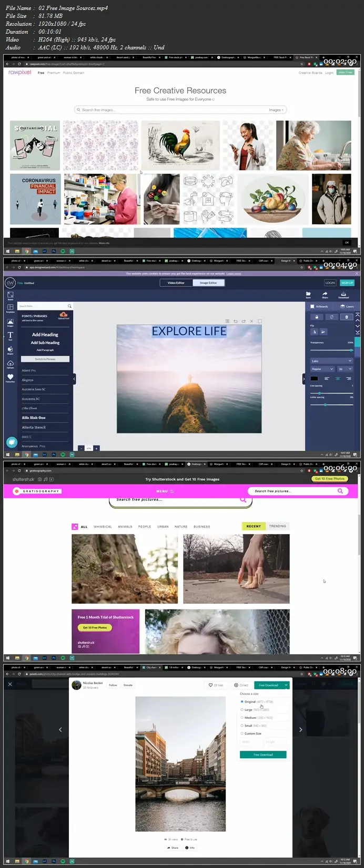
Task: Click the Save icon in Design Wizard
Action: click(x=308, y=295)
